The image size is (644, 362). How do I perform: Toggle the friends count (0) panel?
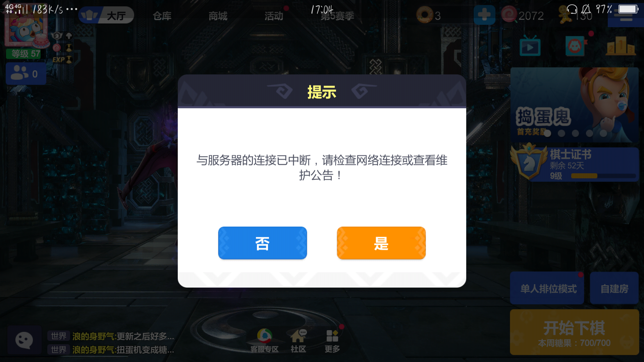25,73
